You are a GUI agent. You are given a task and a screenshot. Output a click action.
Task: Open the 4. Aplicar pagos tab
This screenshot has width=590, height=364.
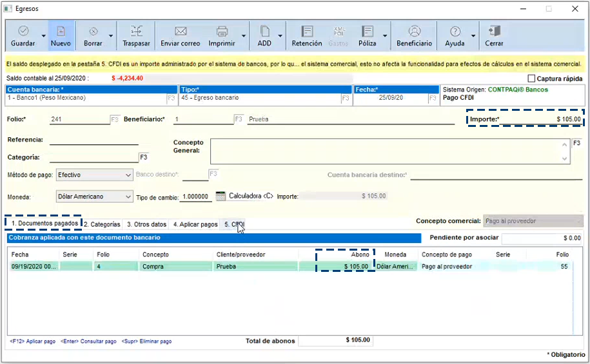[195, 224]
